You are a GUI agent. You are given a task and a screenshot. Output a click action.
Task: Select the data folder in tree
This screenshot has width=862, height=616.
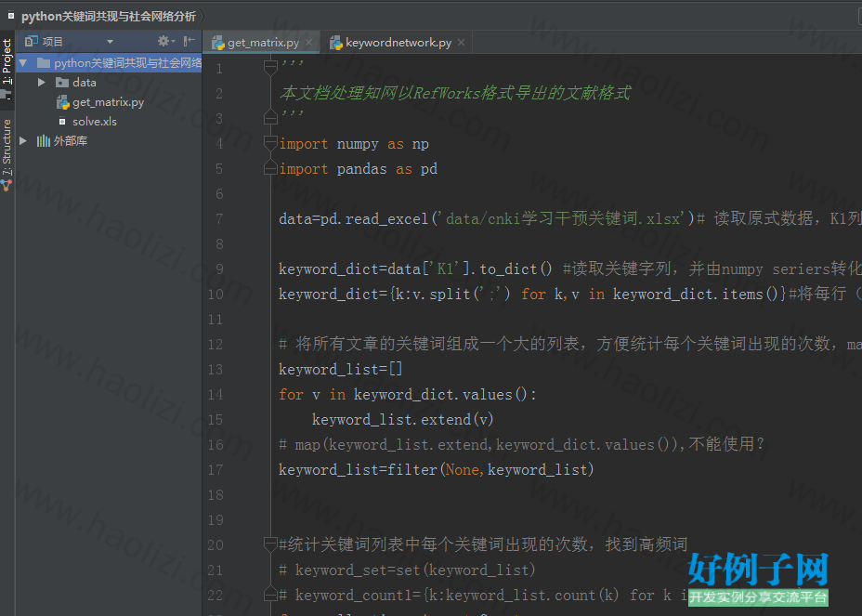85,83
